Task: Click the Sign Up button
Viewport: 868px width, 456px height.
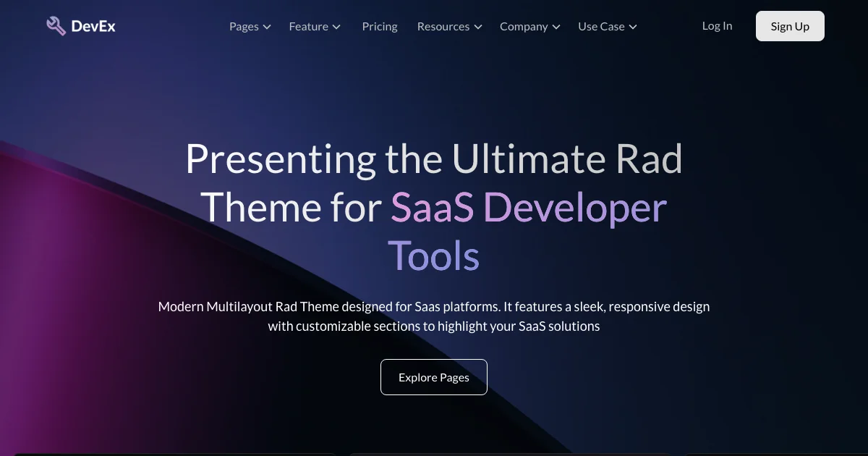Action: point(790,26)
